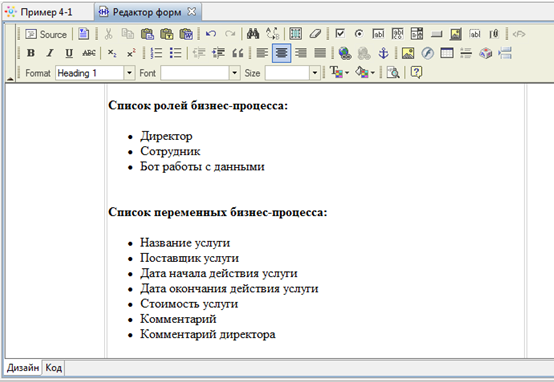Insert a horizontal line
The image size is (554, 382).
point(466,53)
